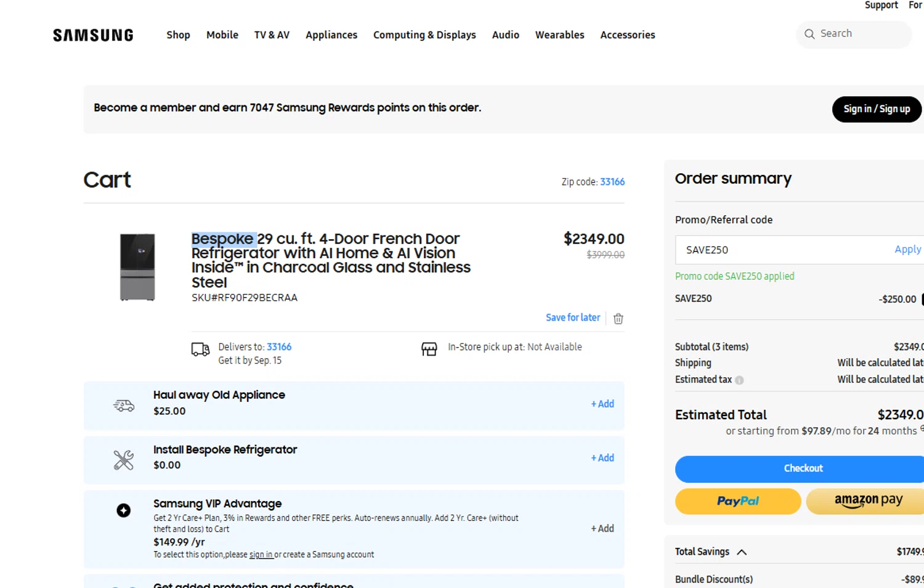The width and height of the screenshot is (924, 588).
Task: Change zip code 33166 next to Cart
Action: click(x=612, y=182)
